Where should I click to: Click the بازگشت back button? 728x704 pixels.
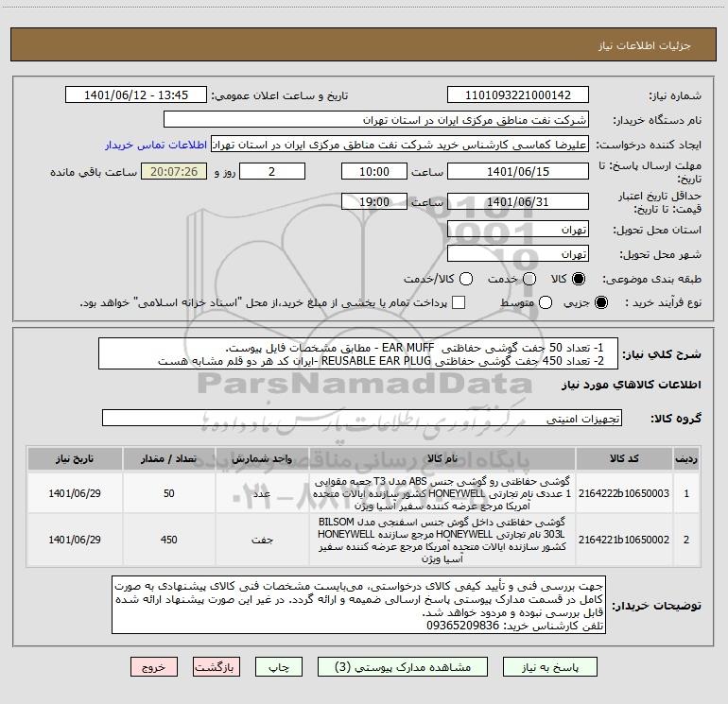point(217,667)
